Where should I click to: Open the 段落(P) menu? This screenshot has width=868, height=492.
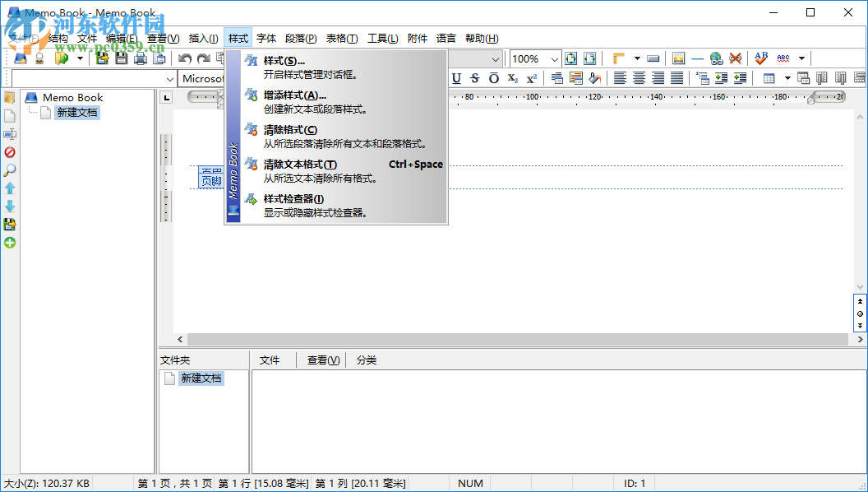[301, 38]
